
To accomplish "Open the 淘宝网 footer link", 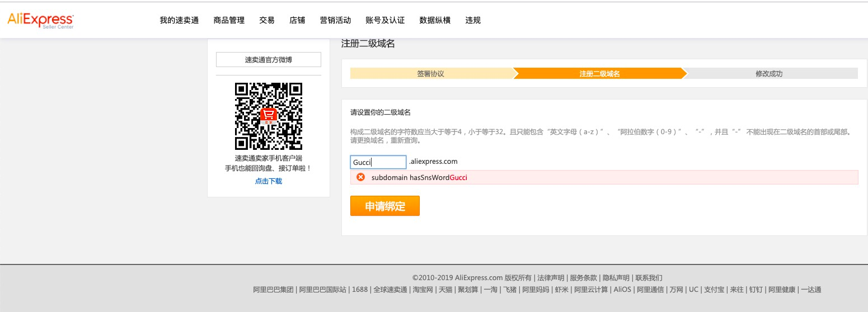I will [423, 290].
